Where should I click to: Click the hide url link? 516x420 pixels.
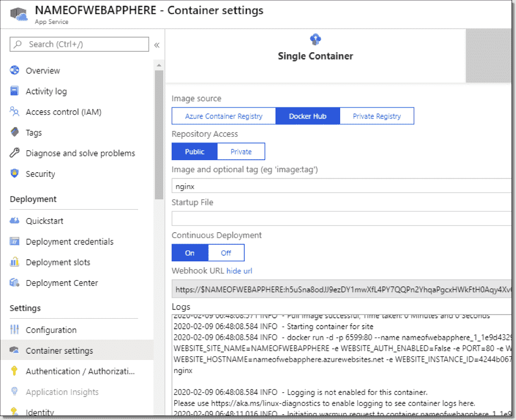(x=239, y=271)
